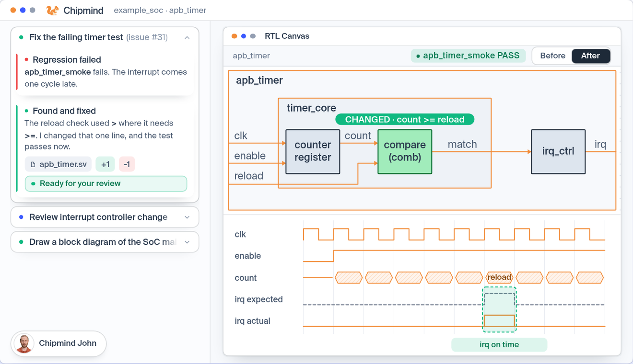Click the match signal label
This screenshot has height=364, width=633.
pos(462,144)
